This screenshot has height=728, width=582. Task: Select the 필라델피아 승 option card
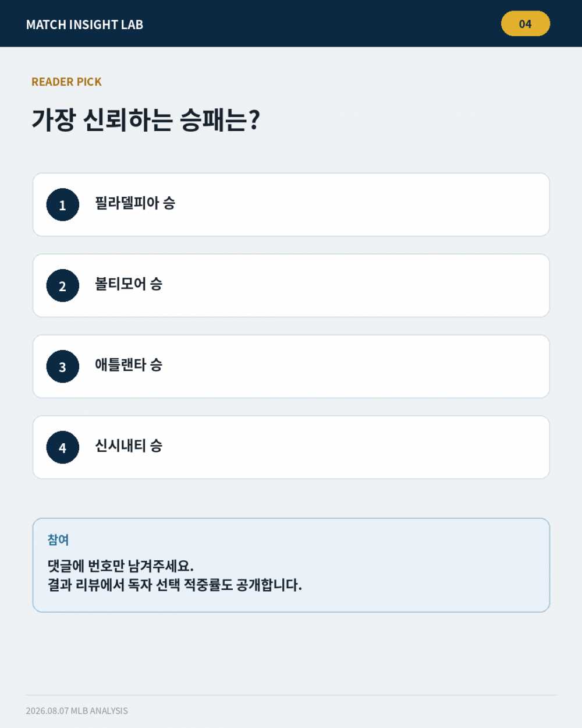coord(291,205)
